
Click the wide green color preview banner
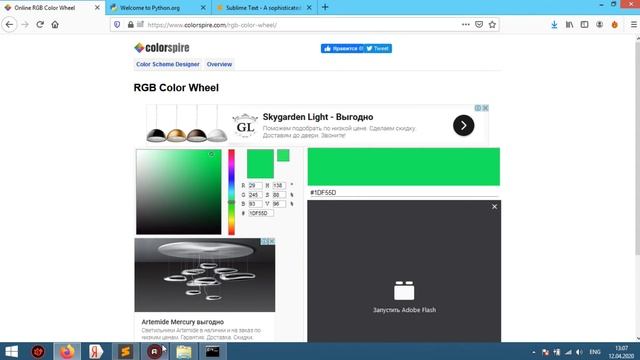(x=404, y=167)
